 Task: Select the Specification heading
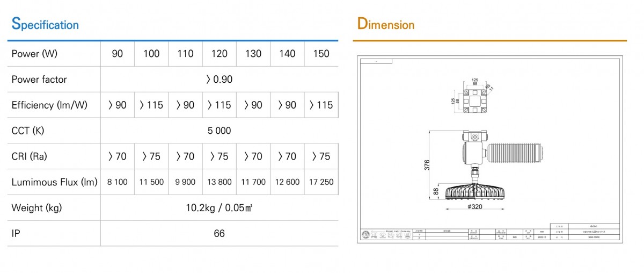click(x=45, y=24)
